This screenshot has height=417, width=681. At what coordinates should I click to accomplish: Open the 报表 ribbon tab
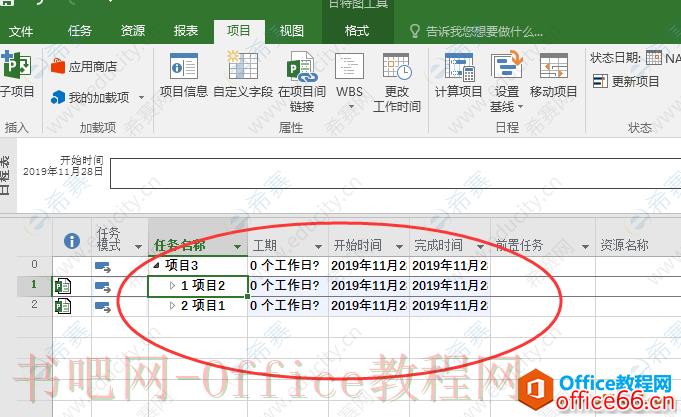pos(186,31)
